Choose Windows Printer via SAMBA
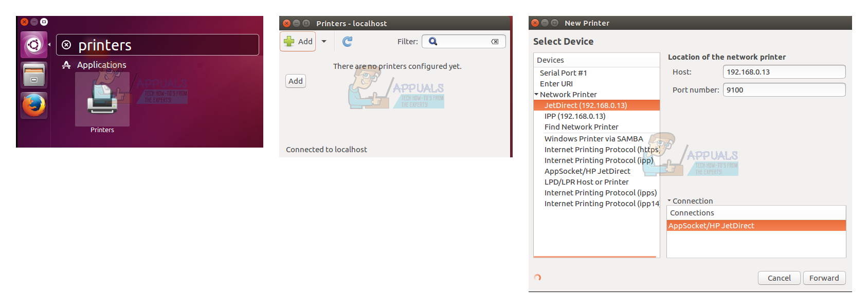868x308 pixels. (x=593, y=139)
